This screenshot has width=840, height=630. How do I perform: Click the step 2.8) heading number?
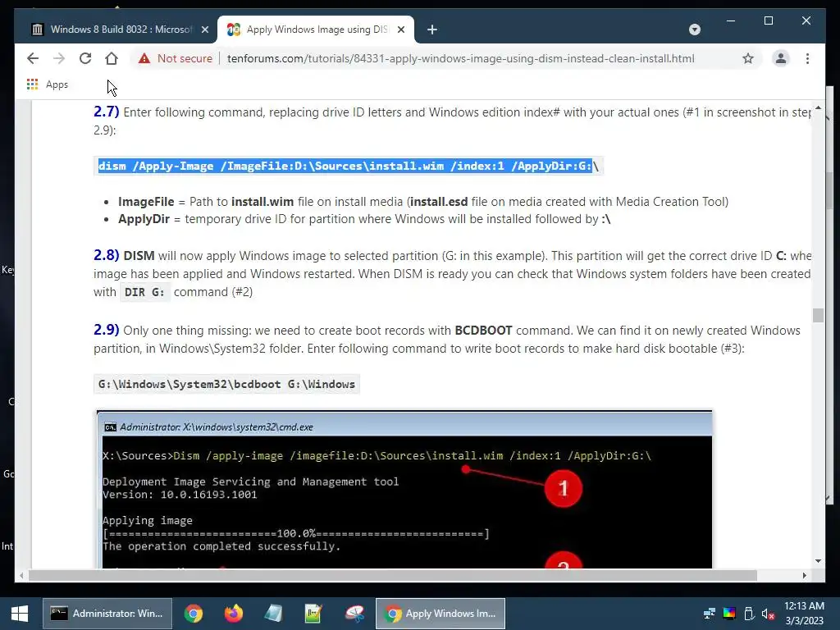pos(106,255)
